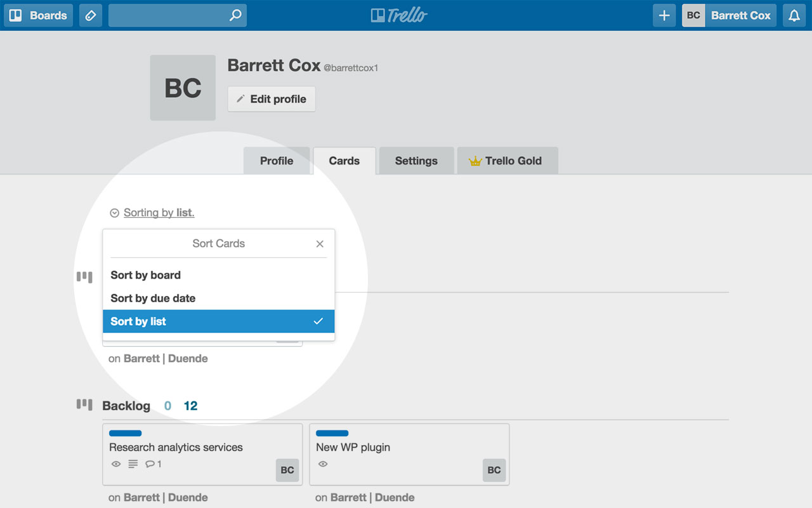This screenshot has width=812, height=508.
Task: Click comment icon on Research analytics card
Action: (150, 464)
